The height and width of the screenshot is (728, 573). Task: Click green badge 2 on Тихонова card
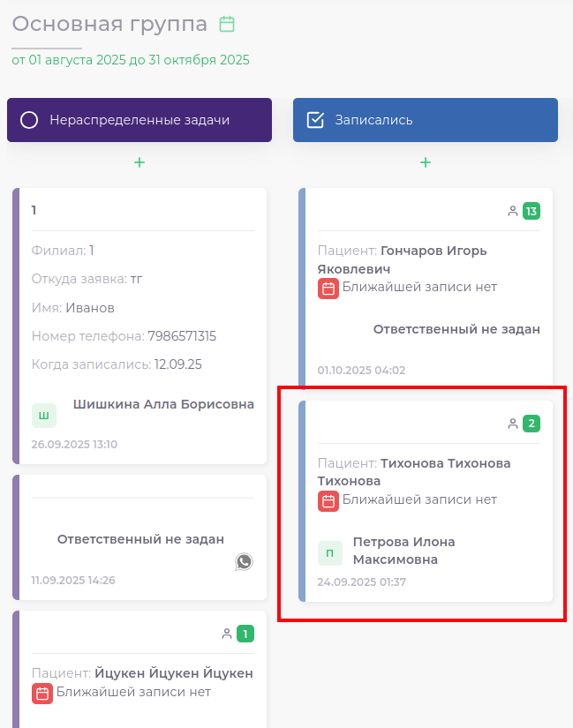(531, 424)
